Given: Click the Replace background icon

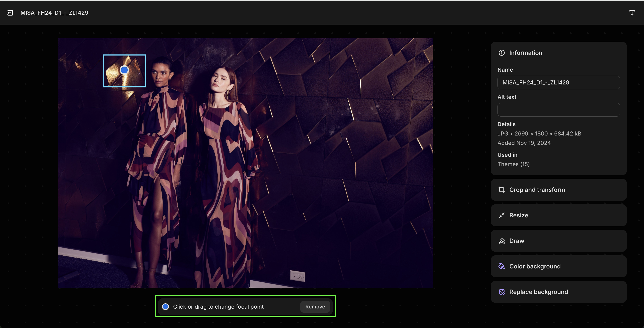Looking at the screenshot, I should coord(502,292).
